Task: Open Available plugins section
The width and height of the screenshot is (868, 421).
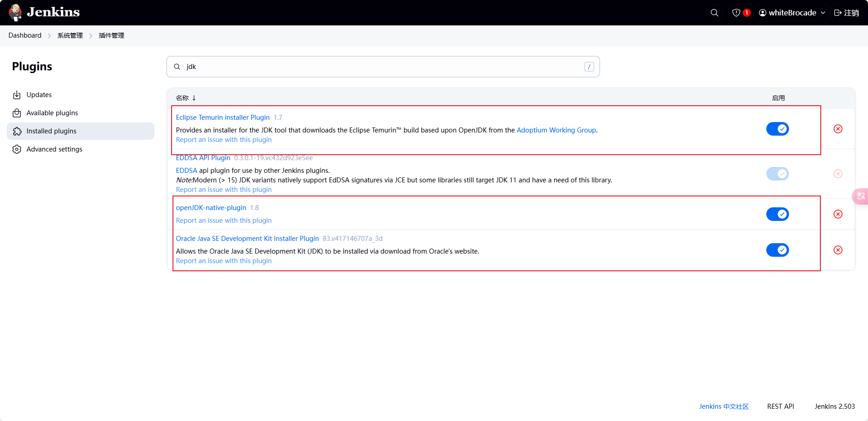Action: [80, 113]
